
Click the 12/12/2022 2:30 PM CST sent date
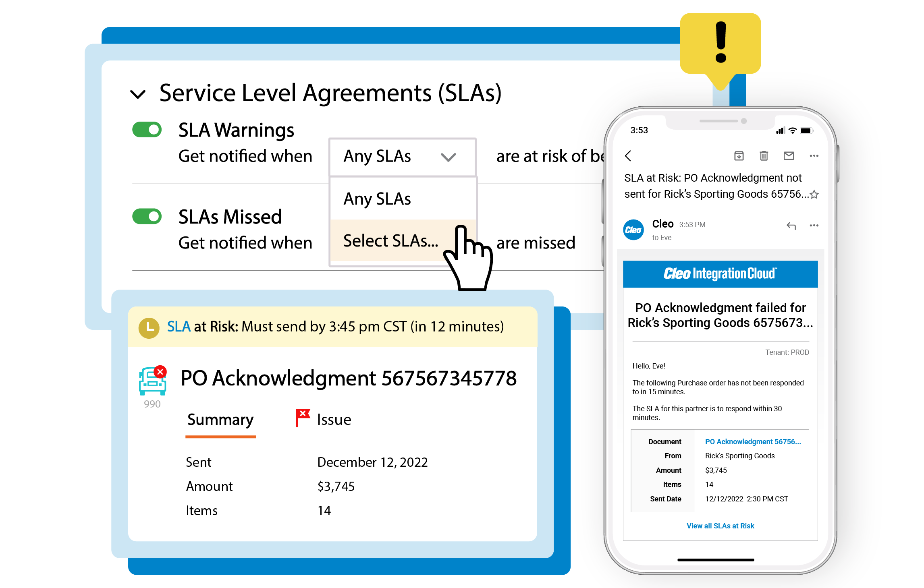click(x=746, y=499)
